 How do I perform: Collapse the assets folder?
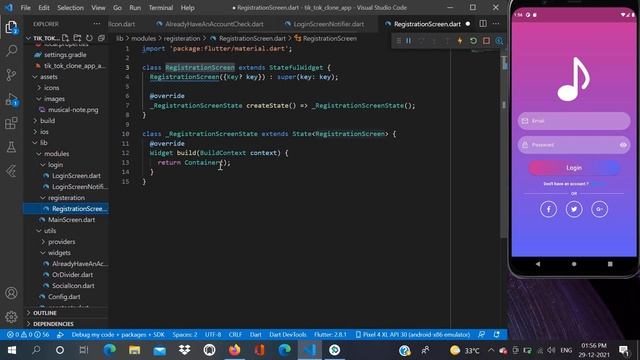click(48, 77)
